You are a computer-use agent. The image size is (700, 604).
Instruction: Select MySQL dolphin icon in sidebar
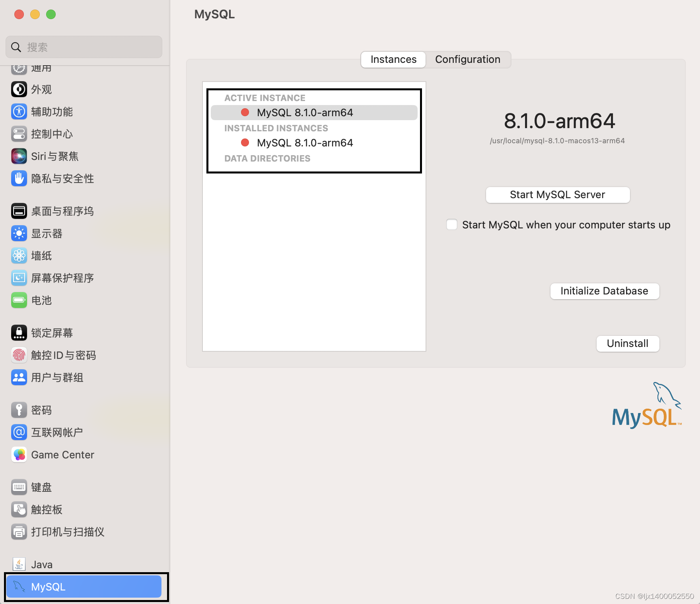tap(19, 586)
